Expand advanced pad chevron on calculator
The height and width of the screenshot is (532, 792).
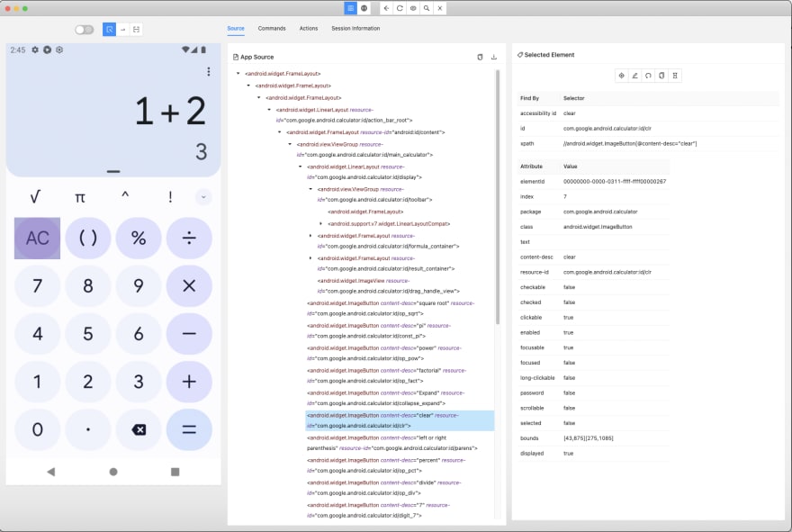[x=203, y=197]
